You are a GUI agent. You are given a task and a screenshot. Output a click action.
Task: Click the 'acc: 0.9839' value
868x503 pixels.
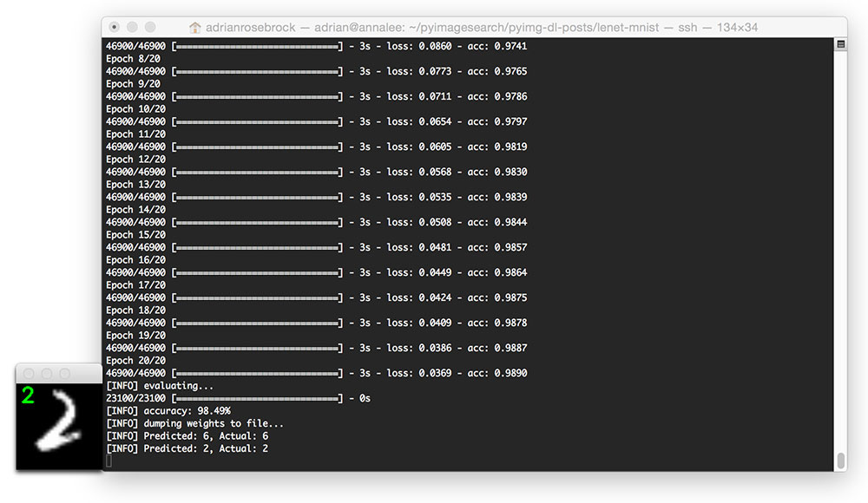point(497,197)
